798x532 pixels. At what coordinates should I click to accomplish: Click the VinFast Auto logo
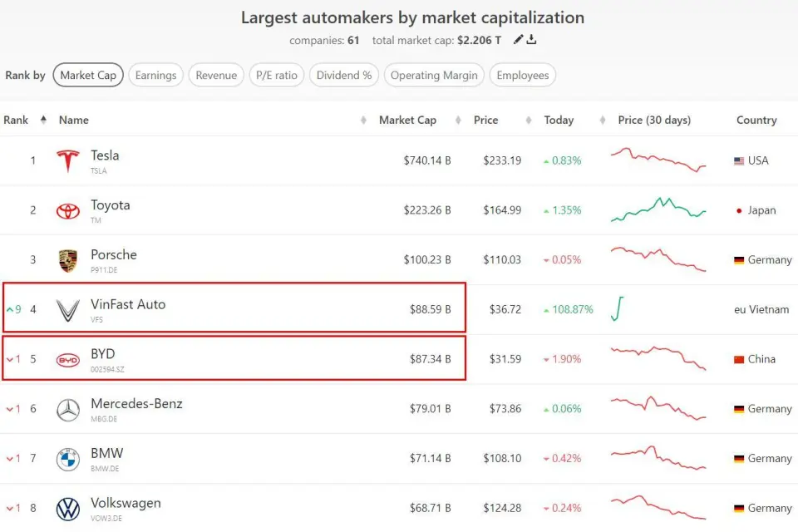tap(67, 311)
